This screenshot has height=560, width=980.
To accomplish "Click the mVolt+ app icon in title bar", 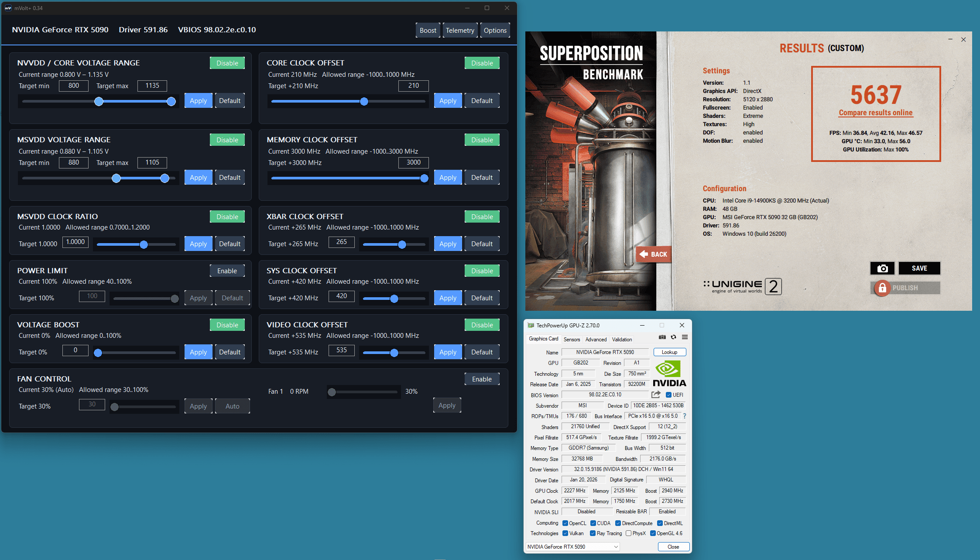I will [8, 8].
